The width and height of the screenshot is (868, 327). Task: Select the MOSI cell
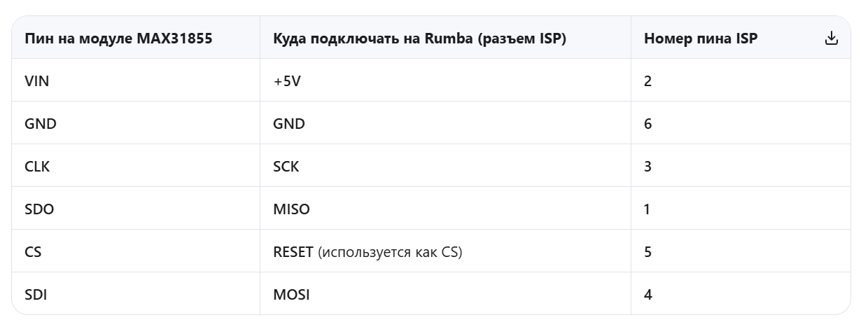291,295
